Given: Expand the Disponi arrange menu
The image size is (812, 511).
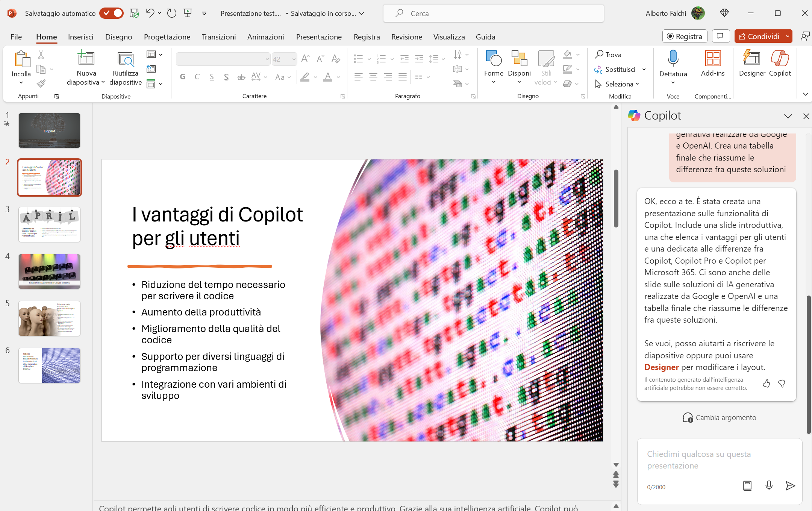Looking at the screenshot, I should [x=519, y=82].
